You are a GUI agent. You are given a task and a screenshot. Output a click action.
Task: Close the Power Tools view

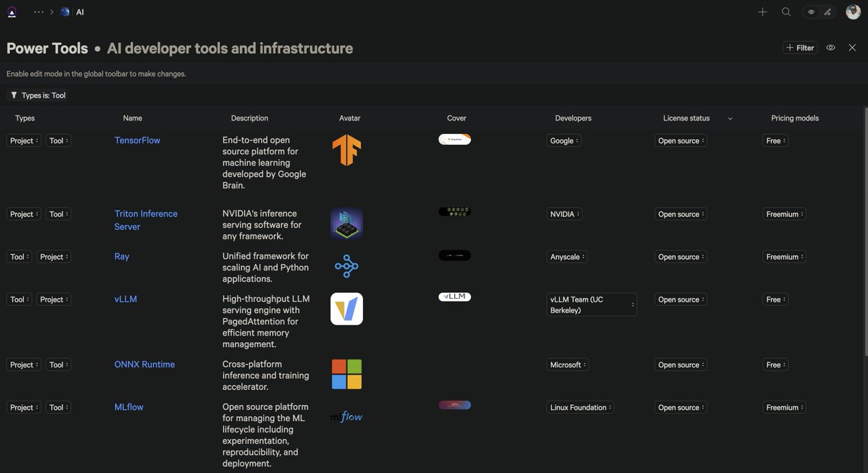click(852, 48)
